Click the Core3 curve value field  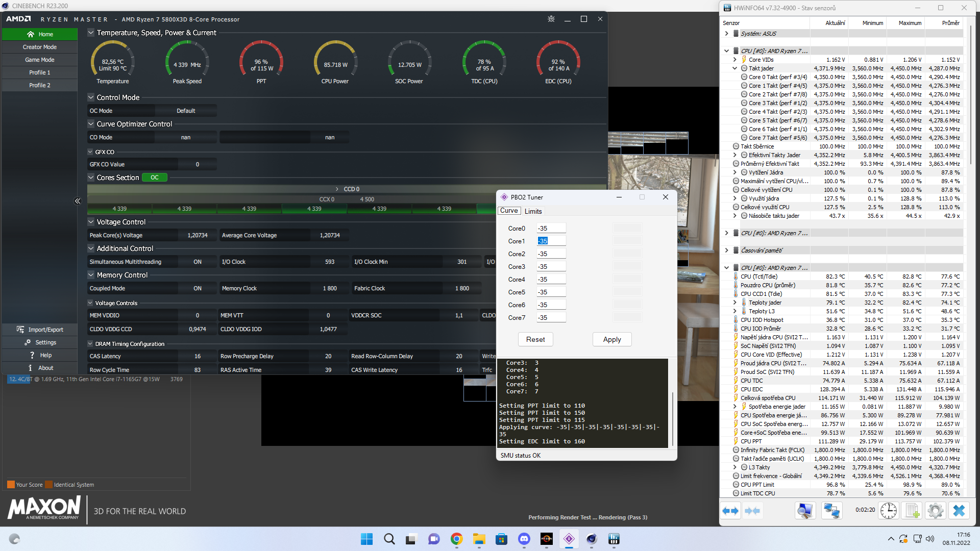click(x=551, y=267)
